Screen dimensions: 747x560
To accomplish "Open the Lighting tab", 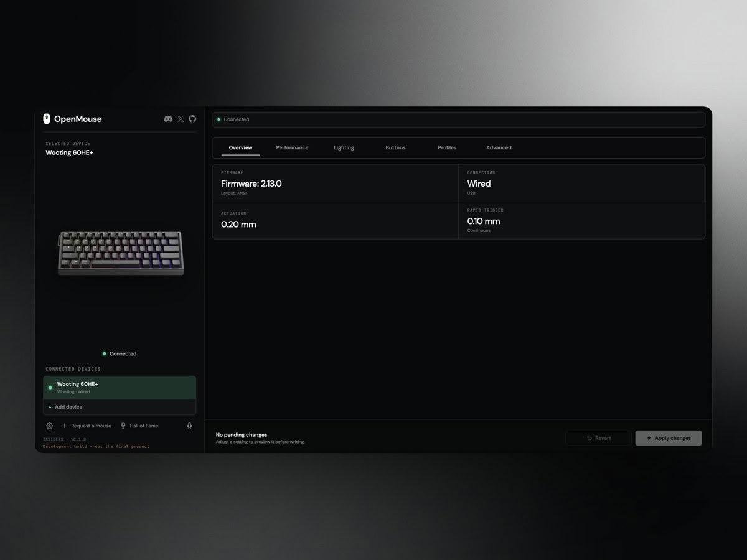I will [x=344, y=147].
